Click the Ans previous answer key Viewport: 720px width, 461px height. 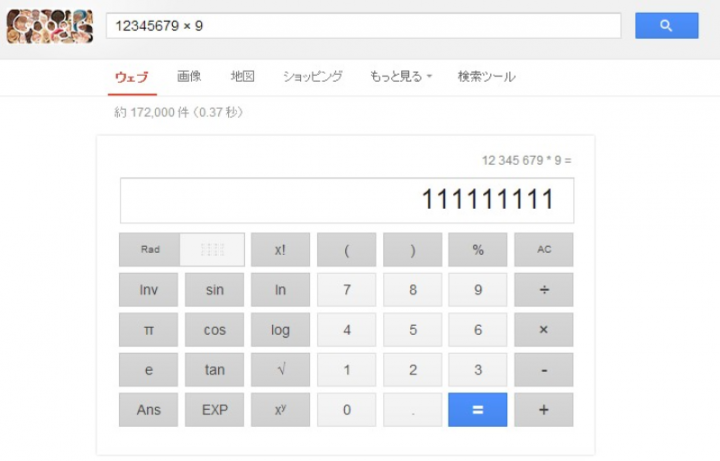pos(149,410)
